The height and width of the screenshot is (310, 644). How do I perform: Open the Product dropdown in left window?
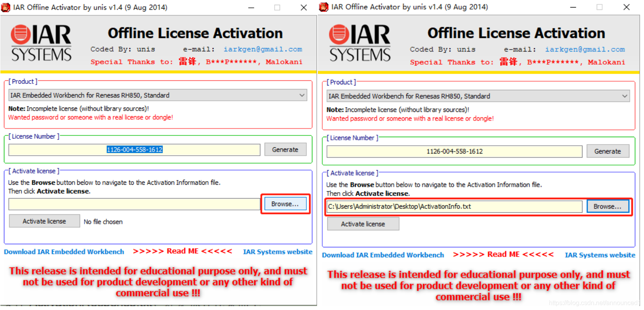pos(158,95)
